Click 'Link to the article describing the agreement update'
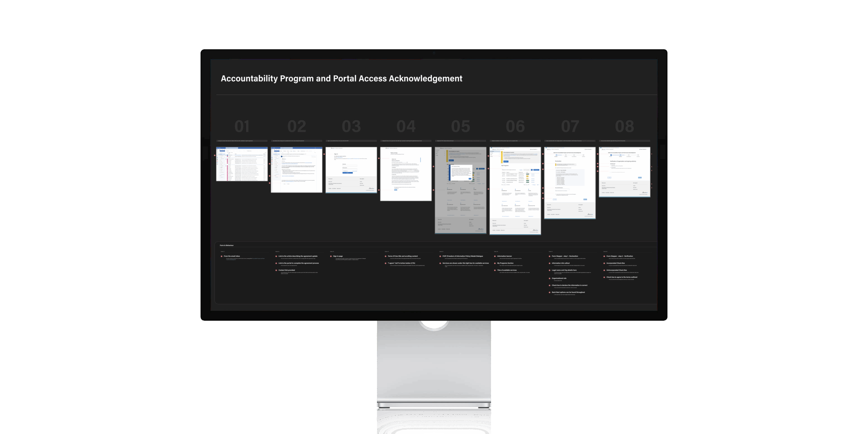Image resolution: width=868 pixels, height=434 pixels. [298, 256]
